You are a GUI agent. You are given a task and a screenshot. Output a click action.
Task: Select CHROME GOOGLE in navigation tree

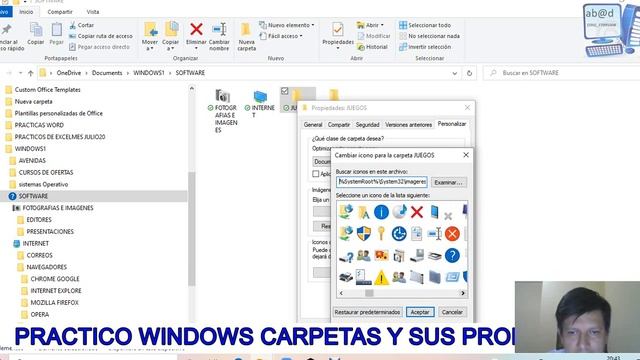pos(55,279)
